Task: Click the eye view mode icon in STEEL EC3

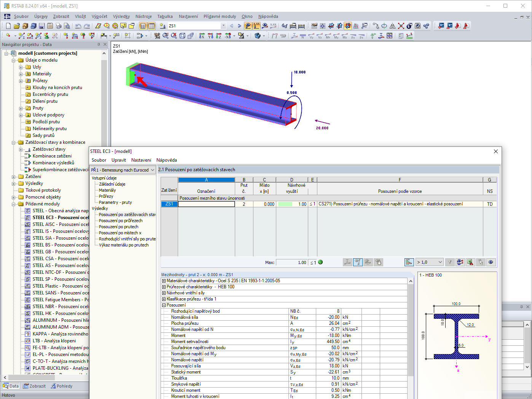Action: tap(491, 262)
